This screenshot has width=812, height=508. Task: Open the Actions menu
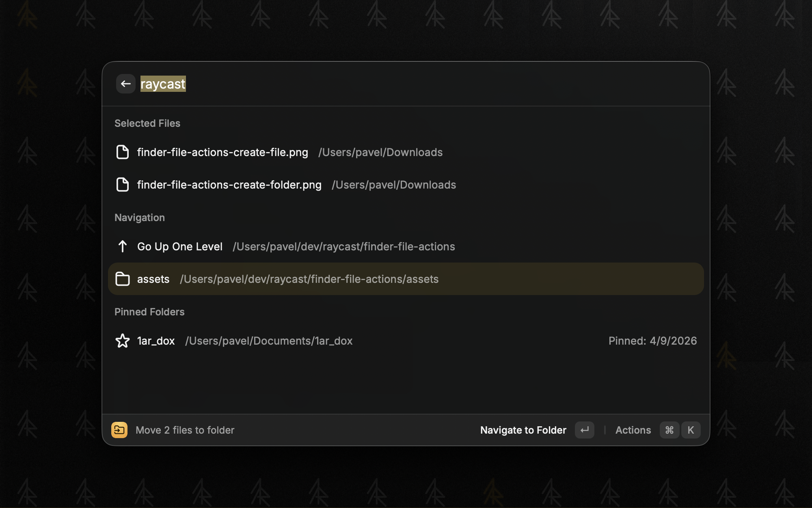coord(633,430)
